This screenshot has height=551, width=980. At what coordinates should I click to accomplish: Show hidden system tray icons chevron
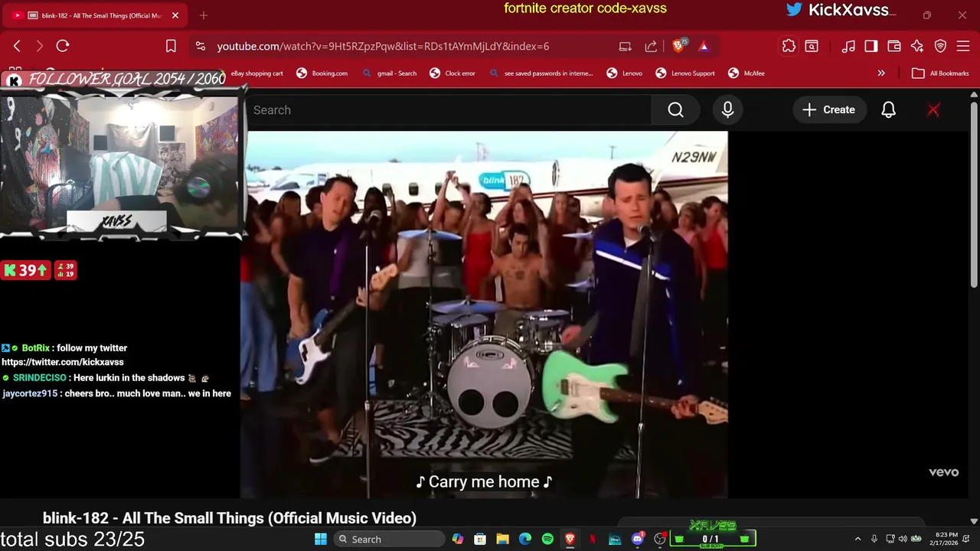857,539
